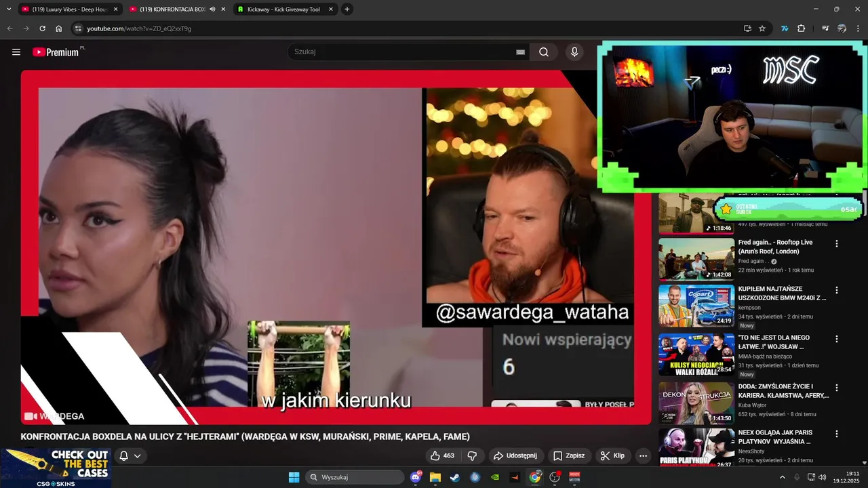Open File Explorer from the taskbar
The height and width of the screenshot is (488, 868).
click(x=435, y=477)
